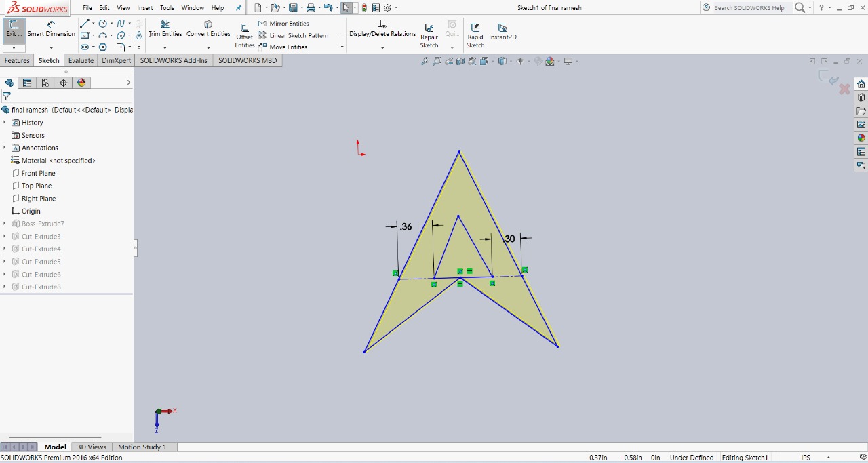
Task: Expand the History tree item
Action: coord(5,123)
